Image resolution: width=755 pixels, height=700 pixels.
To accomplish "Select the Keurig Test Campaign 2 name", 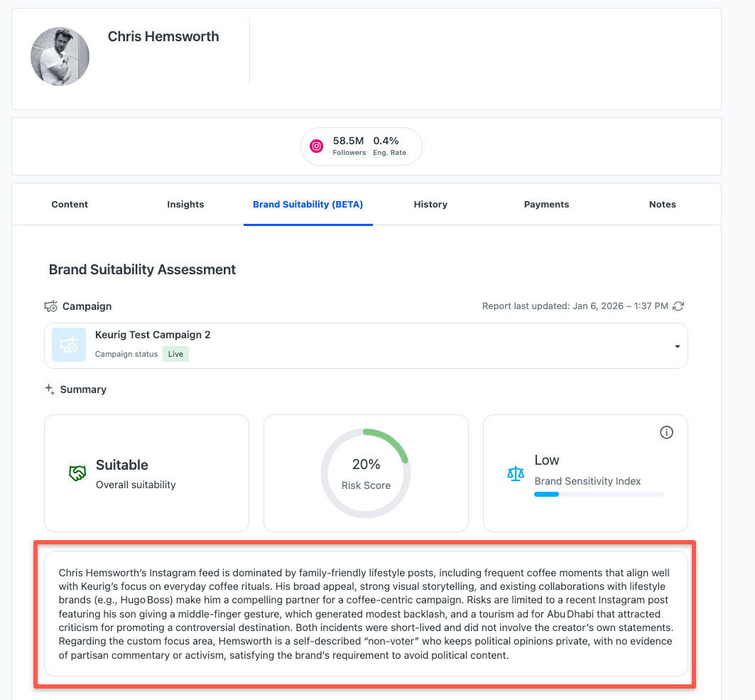I will pyautogui.click(x=153, y=335).
